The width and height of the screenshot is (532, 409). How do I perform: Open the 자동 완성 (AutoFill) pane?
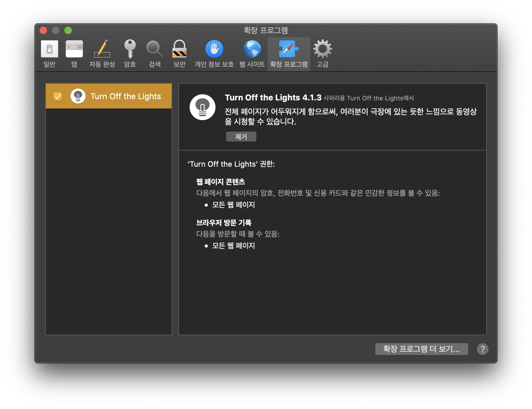[102, 54]
